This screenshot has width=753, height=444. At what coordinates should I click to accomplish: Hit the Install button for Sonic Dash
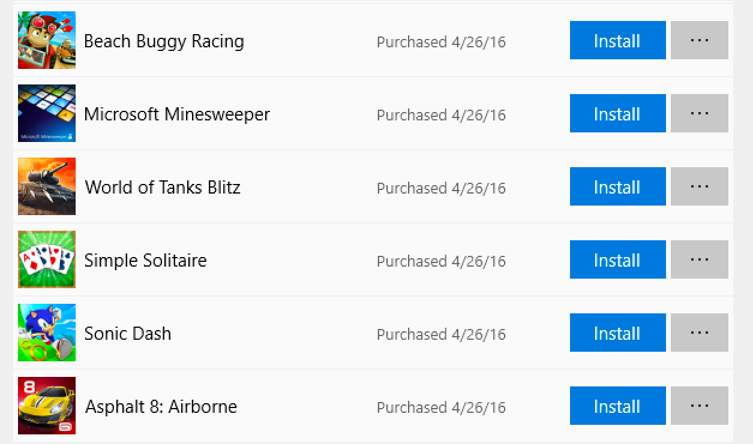pos(617,333)
